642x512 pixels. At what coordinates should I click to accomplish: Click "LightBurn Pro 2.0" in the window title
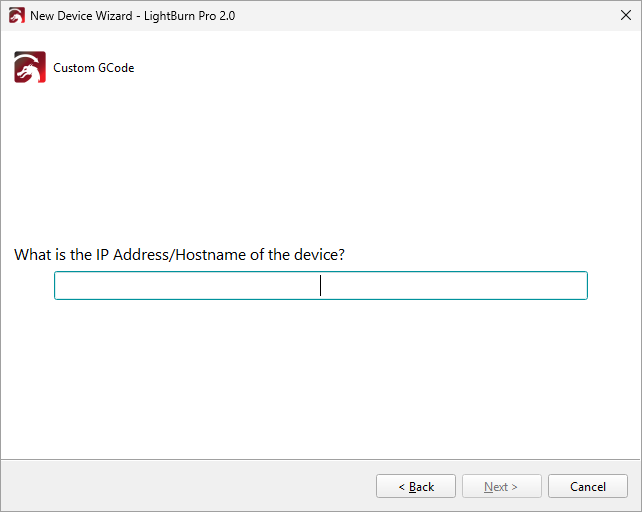188,16
